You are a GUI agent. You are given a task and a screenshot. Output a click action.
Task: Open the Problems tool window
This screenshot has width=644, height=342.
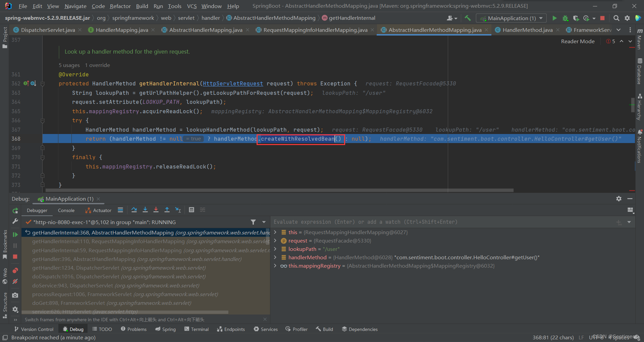coord(133,329)
